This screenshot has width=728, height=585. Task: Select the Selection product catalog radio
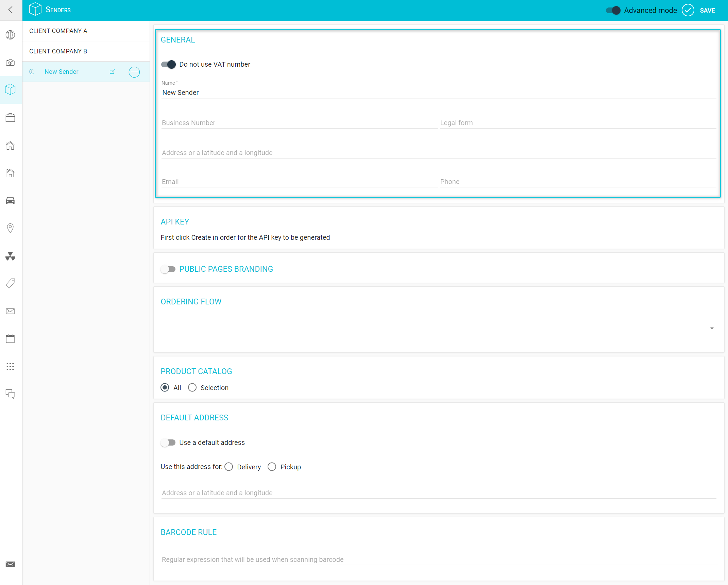(192, 388)
